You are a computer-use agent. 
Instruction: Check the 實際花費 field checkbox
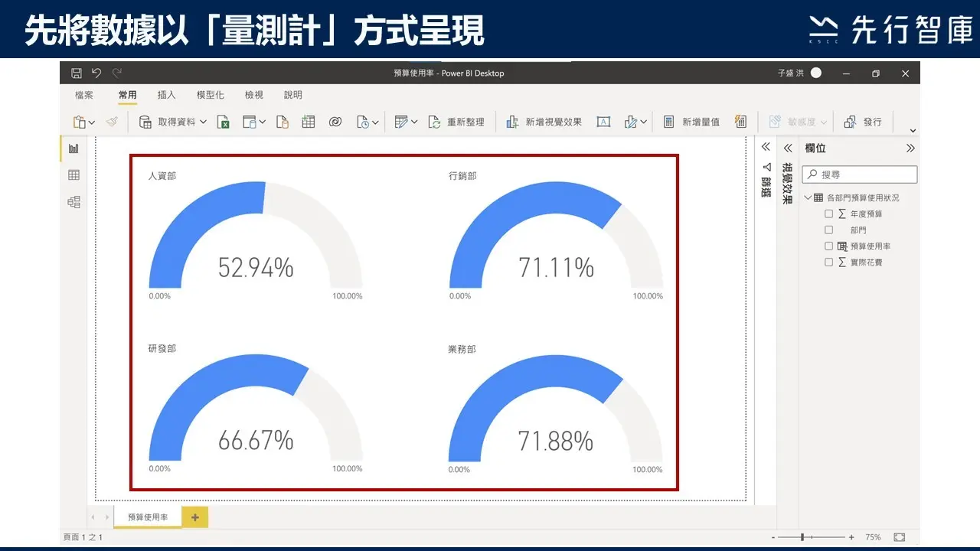[828, 262]
